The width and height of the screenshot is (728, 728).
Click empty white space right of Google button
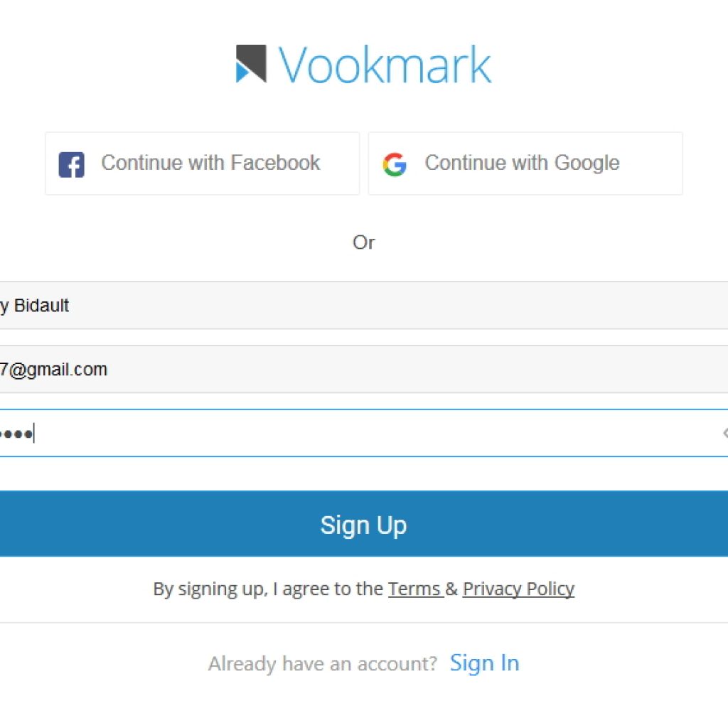[706, 164]
